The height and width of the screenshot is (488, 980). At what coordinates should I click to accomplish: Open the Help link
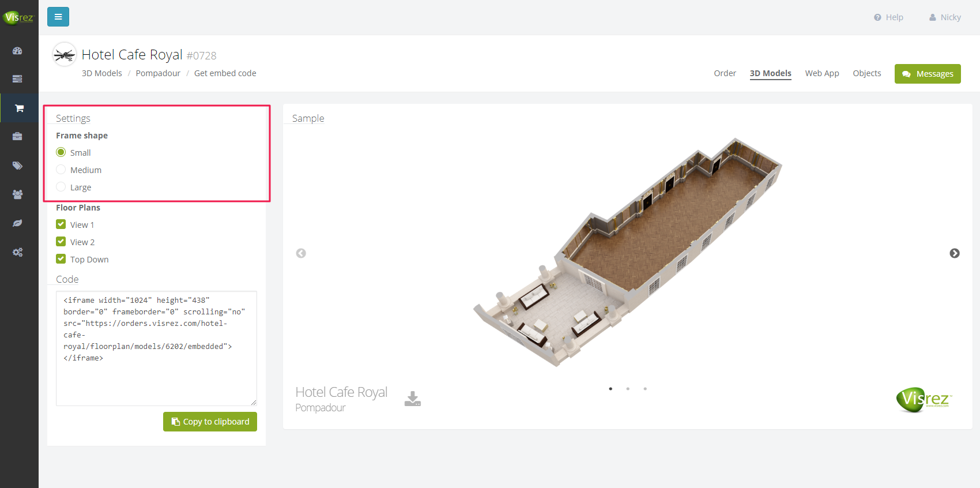888,17
